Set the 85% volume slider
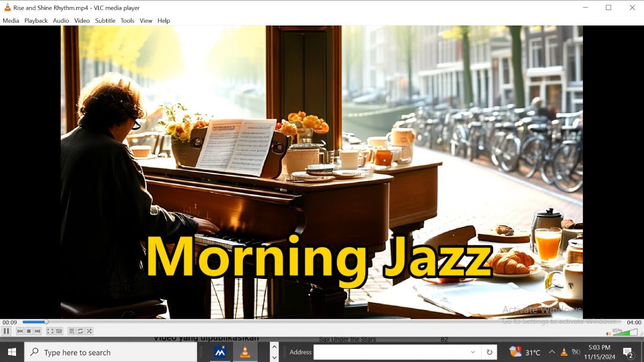The width and height of the screenshot is (644, 362). click(625, 332)
